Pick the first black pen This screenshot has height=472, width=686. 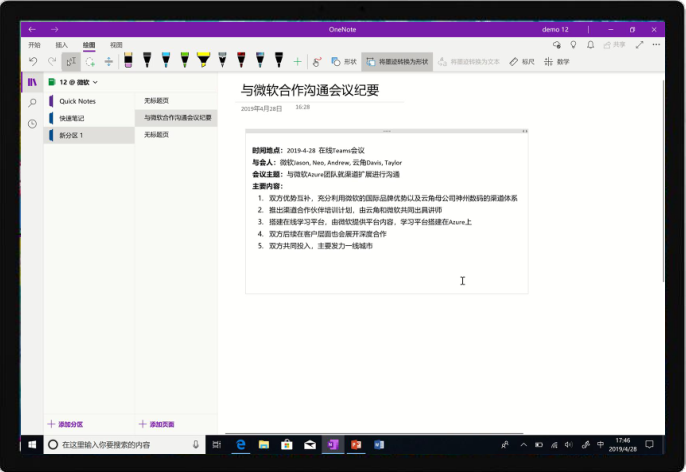[x=147, y=60]
